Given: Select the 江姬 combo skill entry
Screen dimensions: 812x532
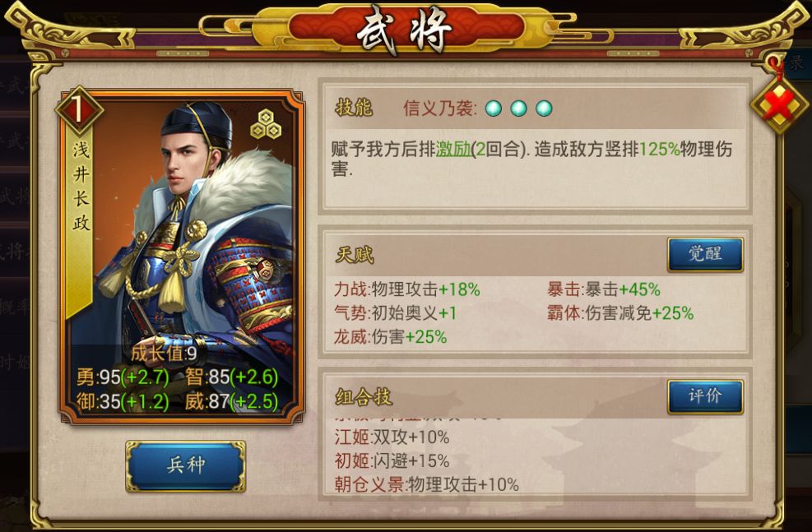Looking at the screenshot, I should [x=392, y=437].
